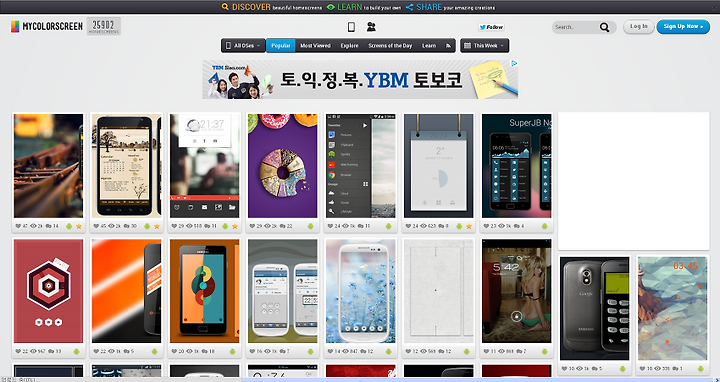Open the low-poly 03:45 homescreen thumbnail
Screen dimensions: 720x382
673,308
